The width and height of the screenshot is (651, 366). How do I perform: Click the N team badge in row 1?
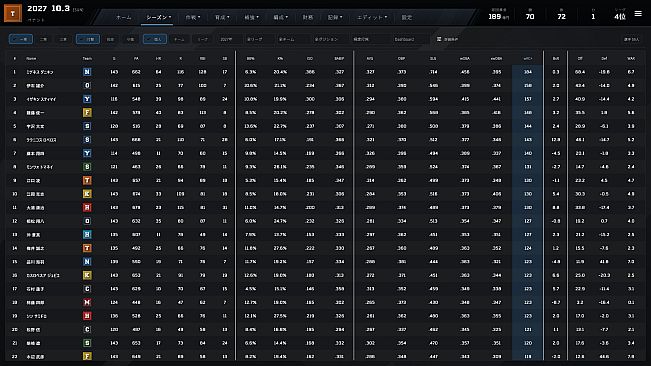87,72
